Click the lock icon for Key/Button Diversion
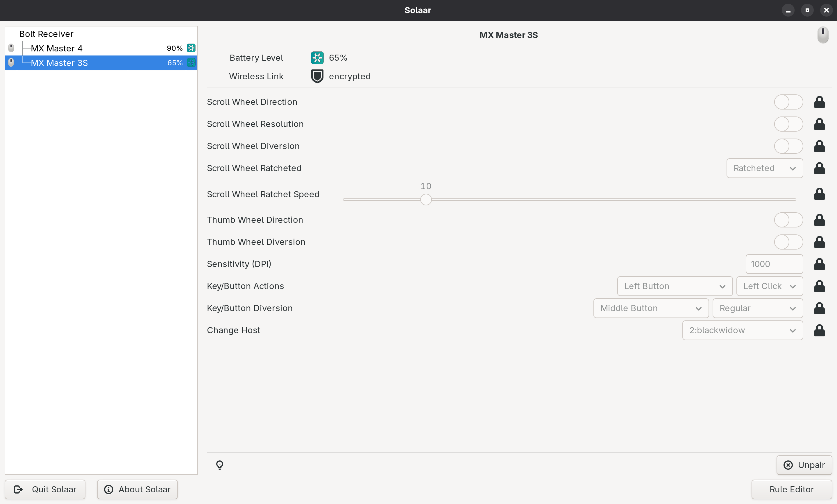Image resolution: width=837 pixels, height=504 pixels. click(x=819, y=308)
